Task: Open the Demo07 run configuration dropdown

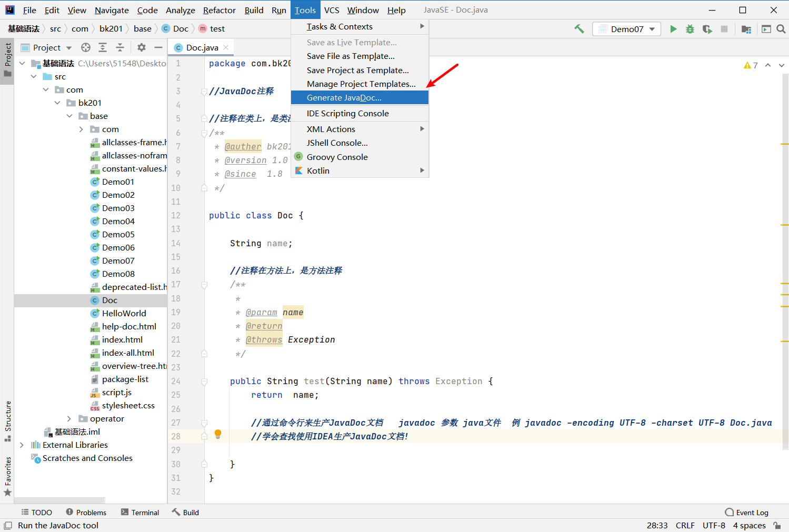Action: (x=627, y=29)
